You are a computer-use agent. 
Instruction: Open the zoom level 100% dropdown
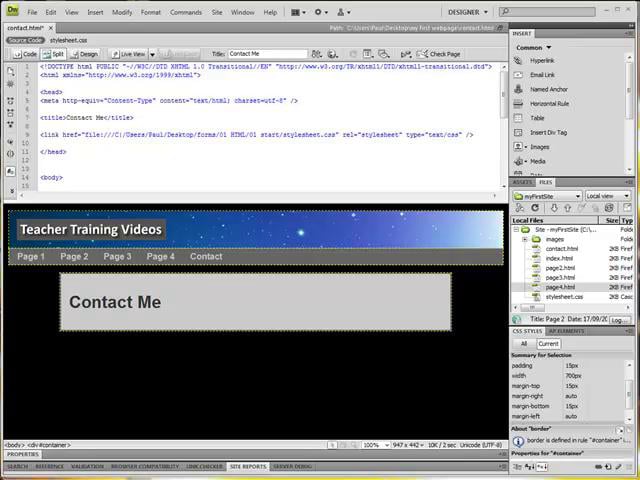pos(376,445)
